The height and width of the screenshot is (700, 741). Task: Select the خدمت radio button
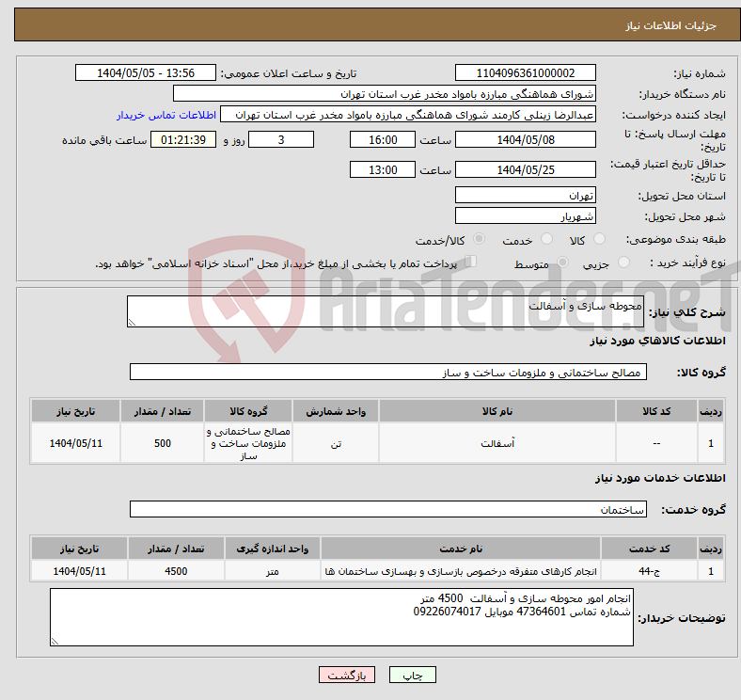[546, 239]
